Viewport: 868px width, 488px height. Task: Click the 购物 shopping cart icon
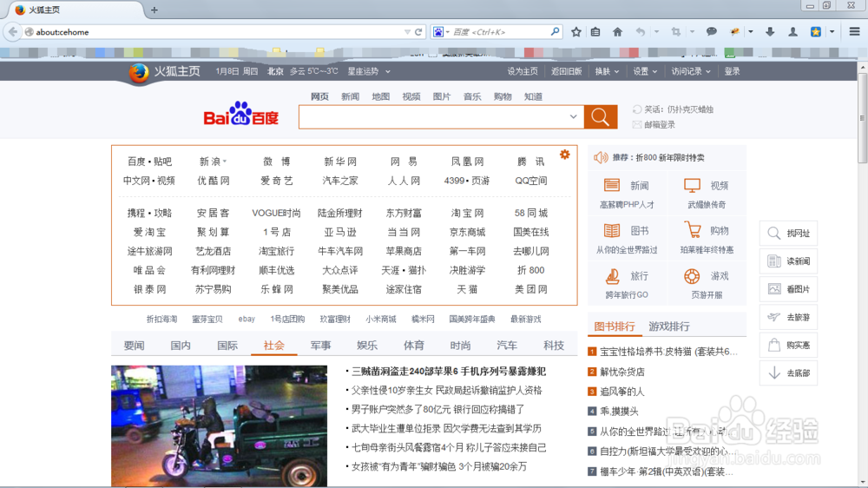tap(692, 230)
